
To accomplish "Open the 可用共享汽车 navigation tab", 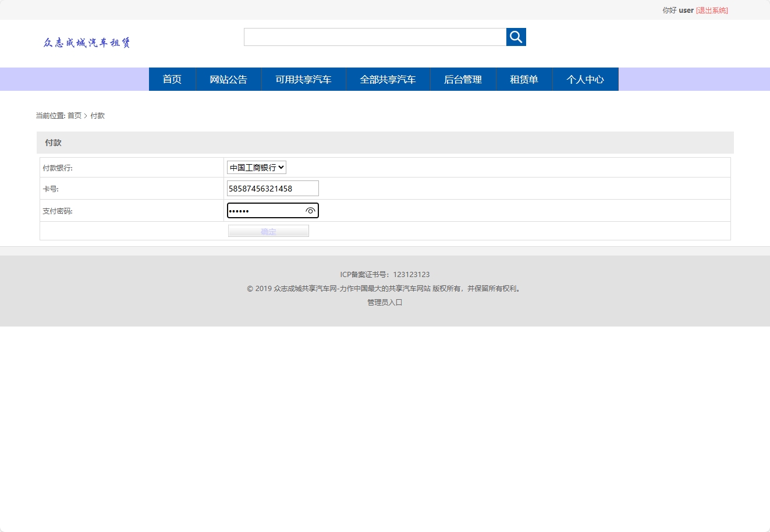I will tap(304, 79).
